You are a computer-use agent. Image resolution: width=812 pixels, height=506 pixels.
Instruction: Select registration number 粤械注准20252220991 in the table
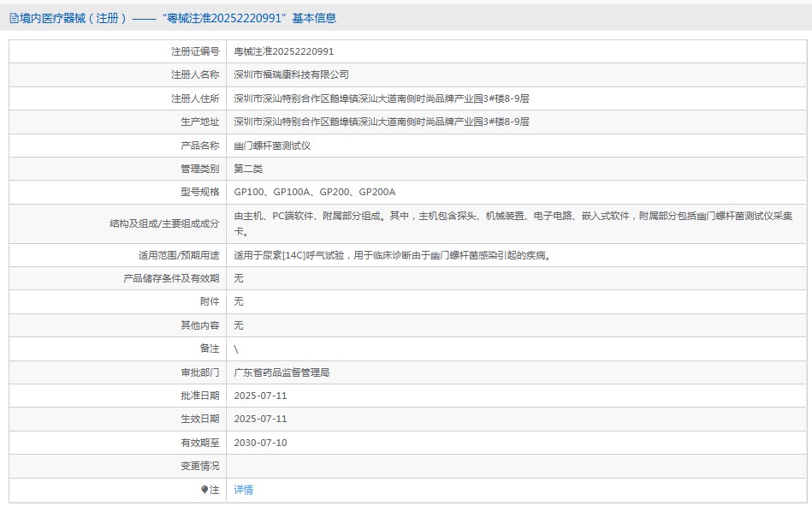click(284, 51)
